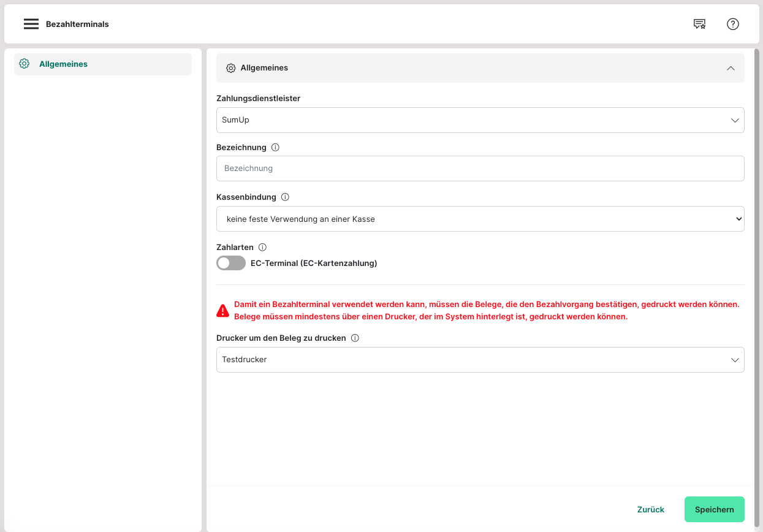Image resolution: width=763 pixels, height=532 pixels.
Task: Collapse the Allgemeines section chevron
Action: coord(731,68)
